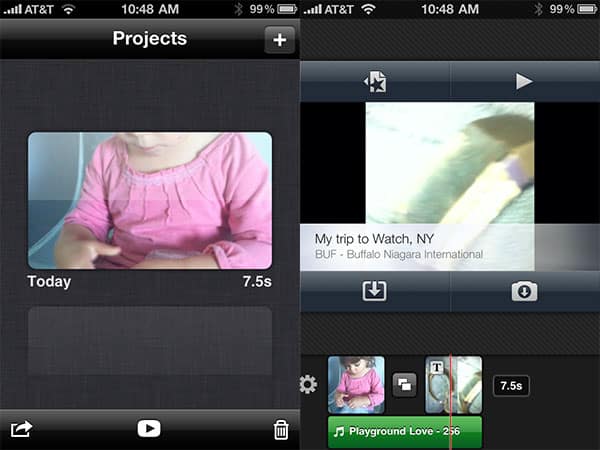Viewport: 600px width, 450px height.
Task: Tap the Projects header title
Action: (149, 40)
